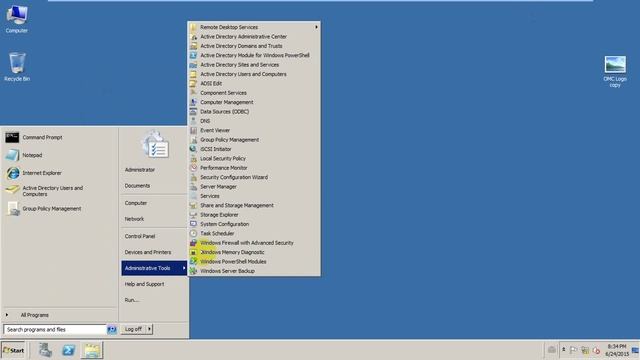Open Windows Server Backup
The width and height of the screenshot is (640, 360).
(254, 271)
